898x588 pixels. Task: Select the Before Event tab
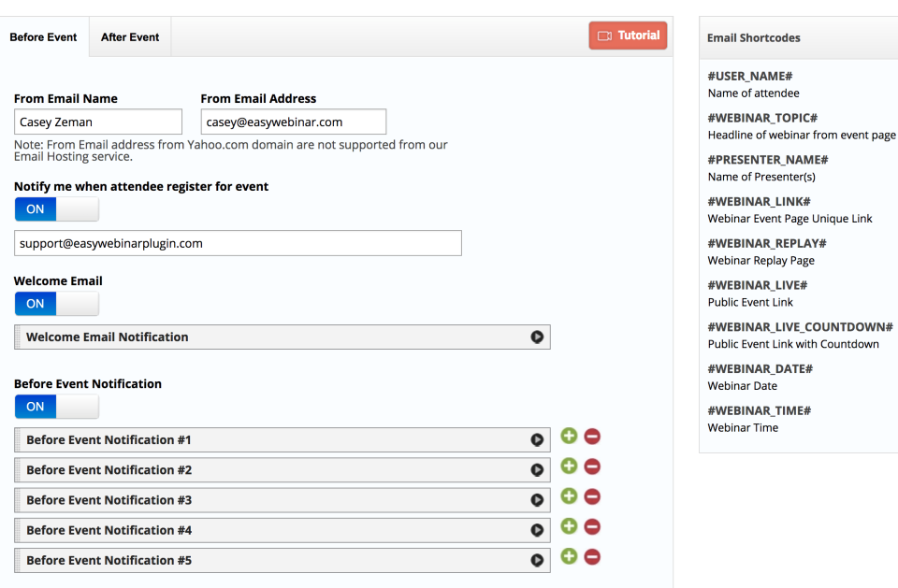(x=43, y=36)
